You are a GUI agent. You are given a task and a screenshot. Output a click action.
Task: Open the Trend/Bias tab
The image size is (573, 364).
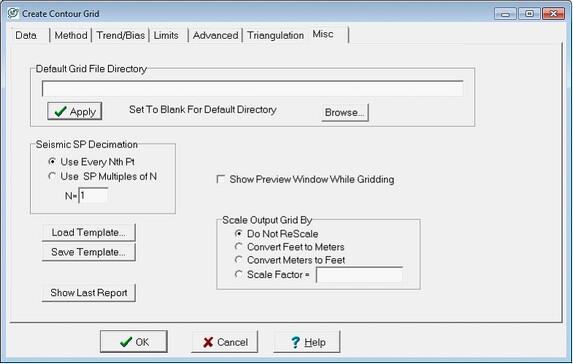coord(121,35)
